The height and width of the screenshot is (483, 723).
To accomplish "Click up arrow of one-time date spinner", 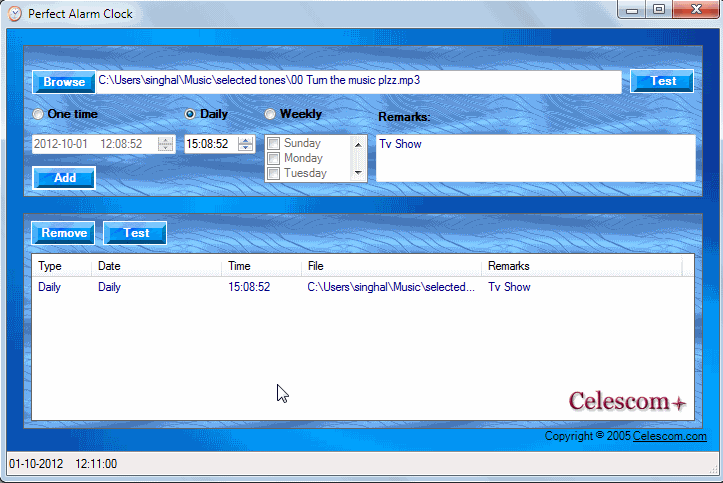I will pyautogui.click(x=165, y=140).
